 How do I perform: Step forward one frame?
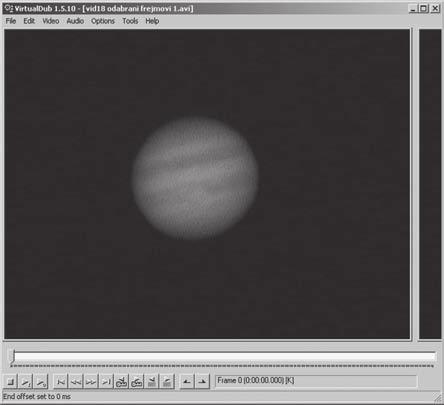pyautogui.click(x=91, y=381)
